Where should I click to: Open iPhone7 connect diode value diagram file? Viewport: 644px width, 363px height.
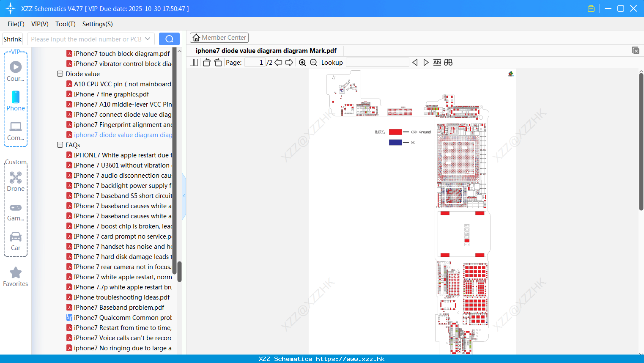pyautogui.click(x=118, y=114)
